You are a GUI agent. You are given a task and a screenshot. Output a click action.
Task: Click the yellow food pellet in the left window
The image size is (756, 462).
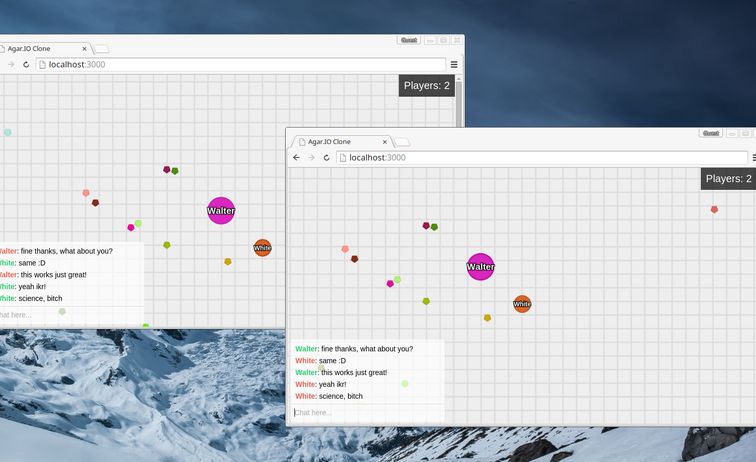(x=227, y=262)
